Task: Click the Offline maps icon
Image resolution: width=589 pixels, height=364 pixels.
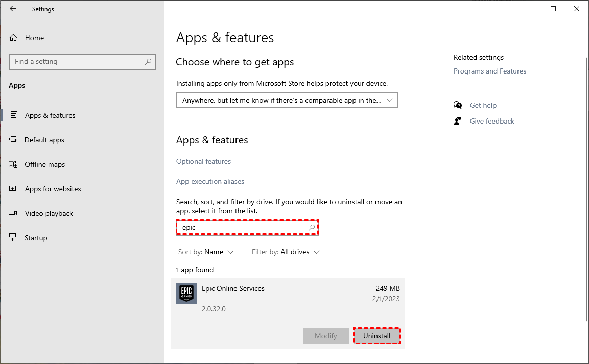Action: [13, 164]
